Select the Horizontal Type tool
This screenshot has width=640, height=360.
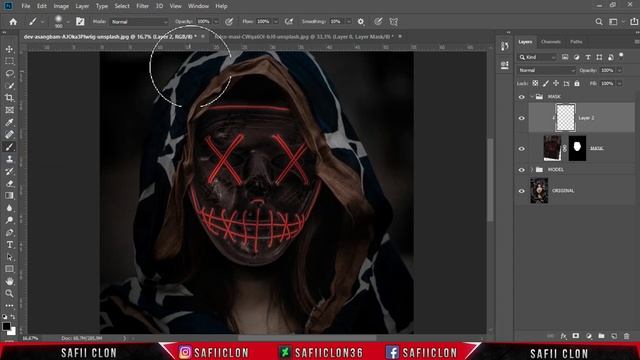(9, 245)
